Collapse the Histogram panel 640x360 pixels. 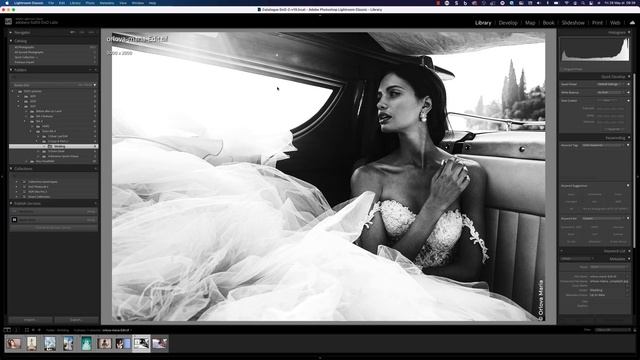click(629, 32)
